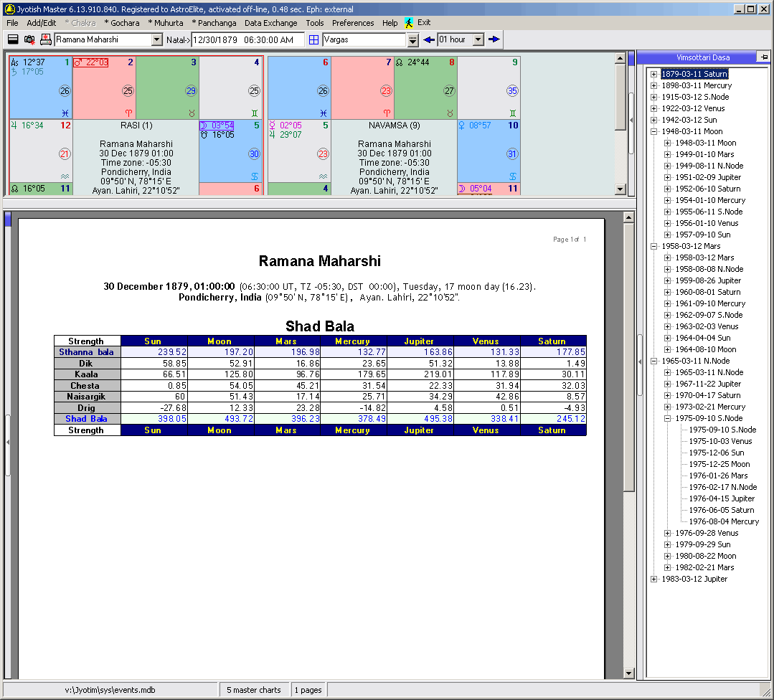This screenshot has width=774, height=700.
Task: Collapse the 1948-03-11 Moon dasa node
Action: click(x=653, y=131)
